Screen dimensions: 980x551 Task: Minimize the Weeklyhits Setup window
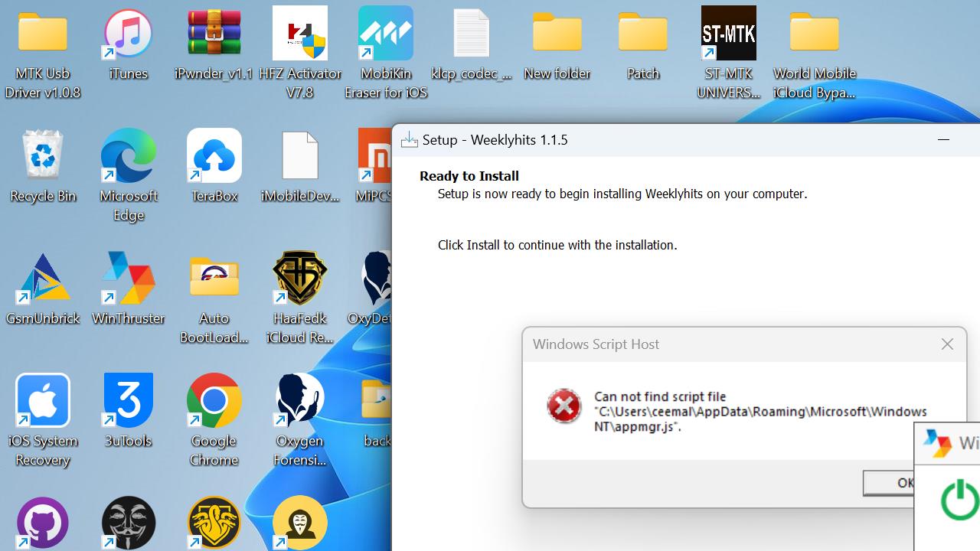coord(943,140)
